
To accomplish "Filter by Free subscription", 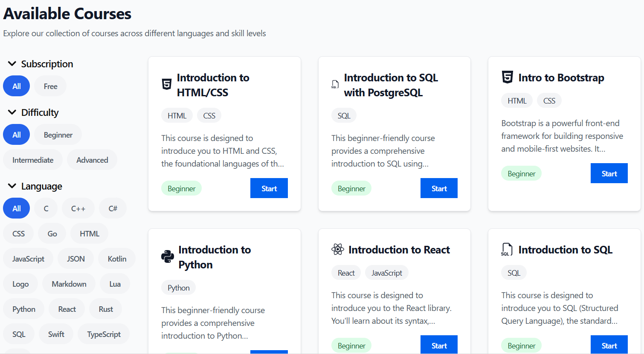I will (50, 86).
